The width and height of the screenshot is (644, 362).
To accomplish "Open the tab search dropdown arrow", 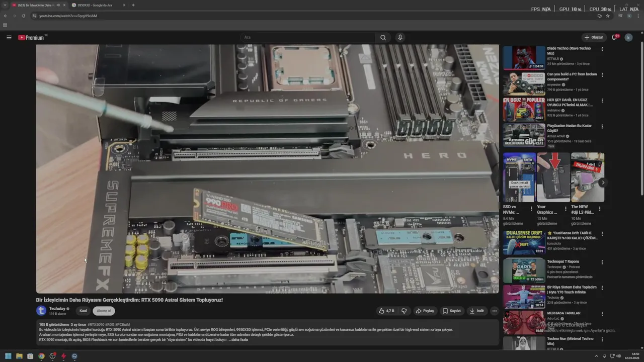I will pos(5,5).
